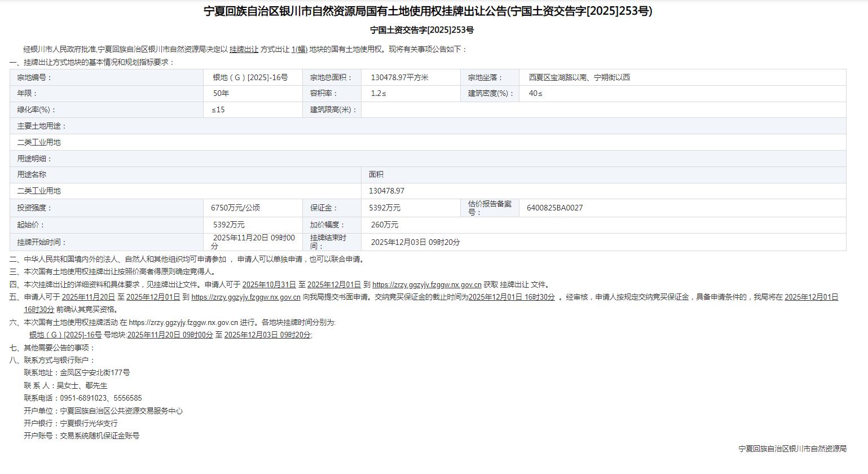Open the underlined website URL in item 五
868x474 pixels.
(x=245, y=297)
